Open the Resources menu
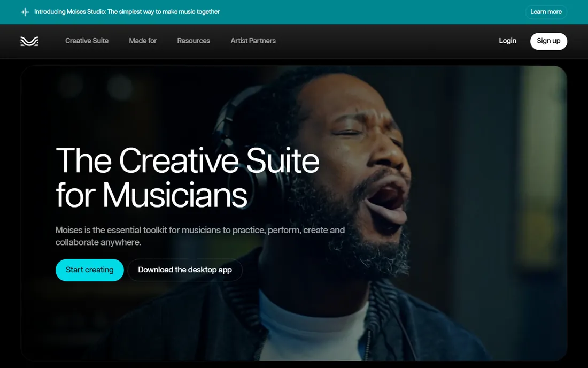The image size is (588, 368). point(194,41)
